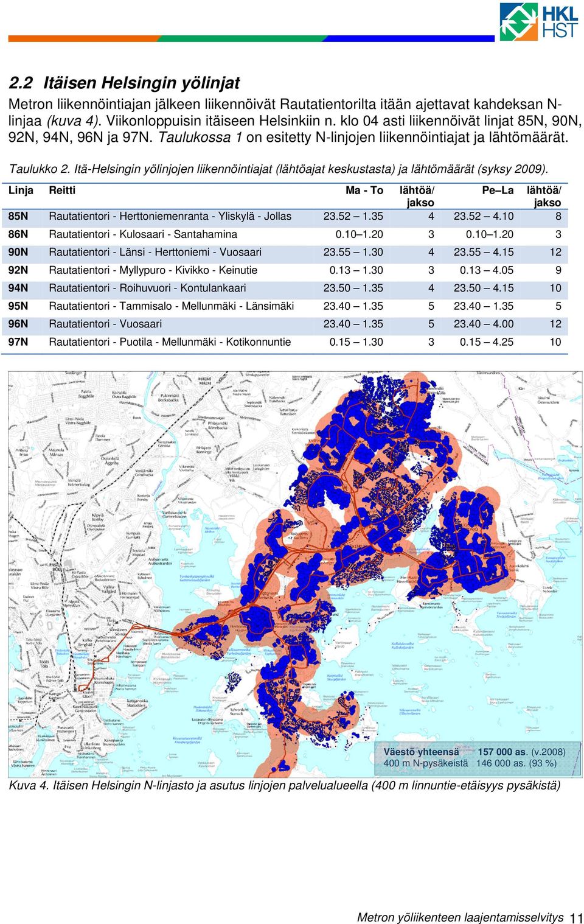
Task: Click the 92N Ma-To time "0.13 – 1.30"
Action: pos(356,270)
